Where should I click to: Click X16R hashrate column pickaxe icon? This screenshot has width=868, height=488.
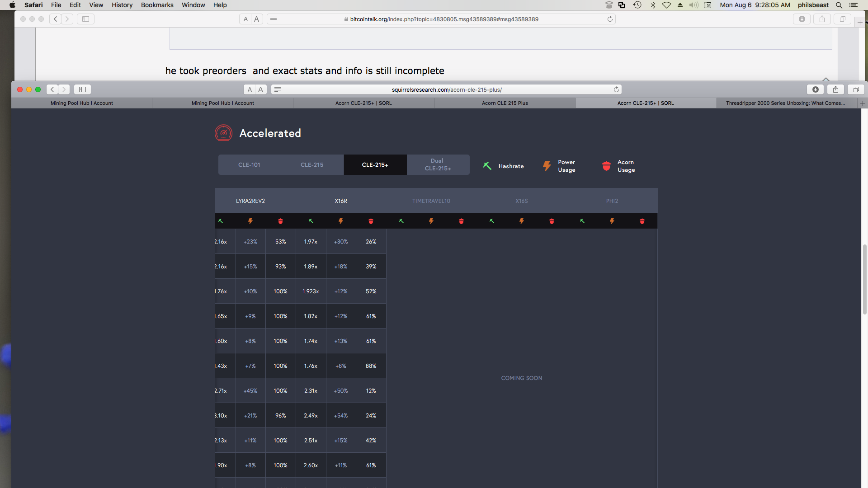[x=311, y=221]
